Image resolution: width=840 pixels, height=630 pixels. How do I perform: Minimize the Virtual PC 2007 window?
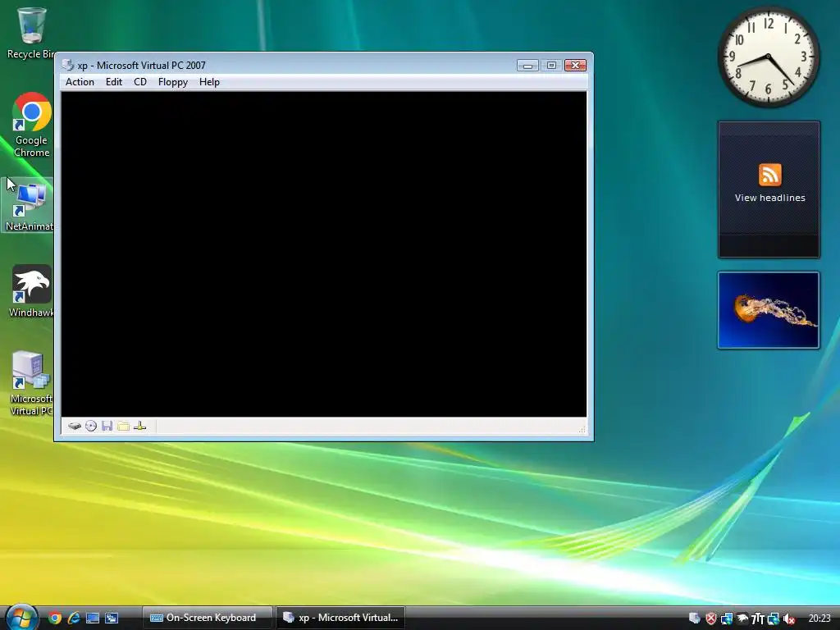[x=527, y=66]
